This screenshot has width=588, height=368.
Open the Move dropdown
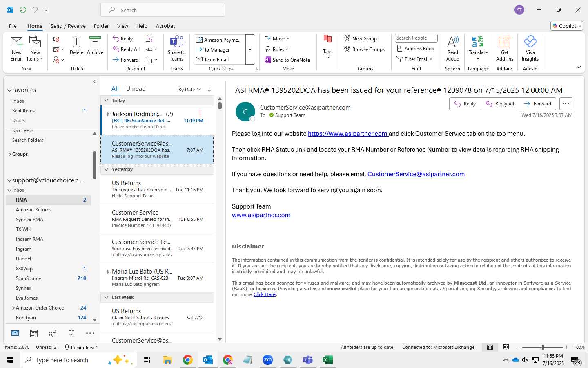[x=277, y=38]
